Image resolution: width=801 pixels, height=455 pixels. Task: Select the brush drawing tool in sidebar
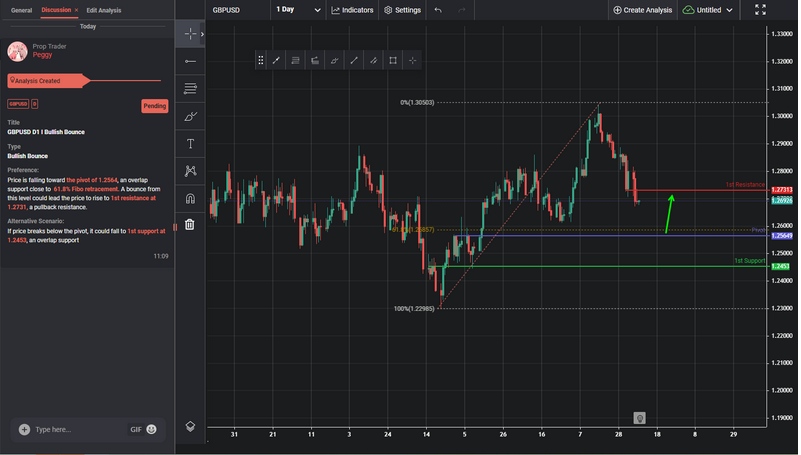[x=190, y=116]
